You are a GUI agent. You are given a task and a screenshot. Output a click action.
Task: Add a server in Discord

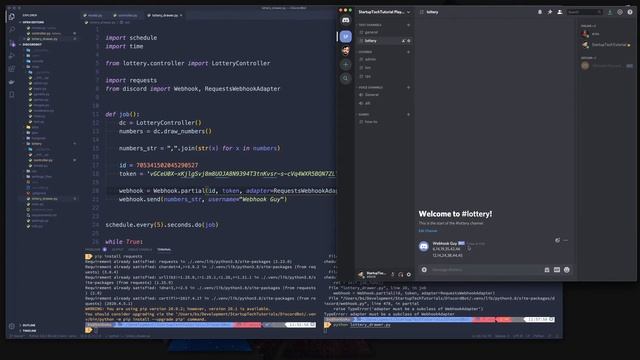point(346,64)
